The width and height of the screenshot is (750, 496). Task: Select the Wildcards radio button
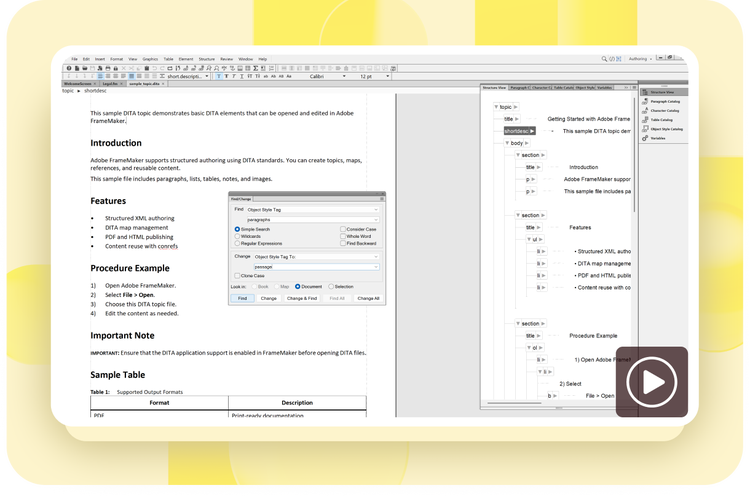click(237, 236)
